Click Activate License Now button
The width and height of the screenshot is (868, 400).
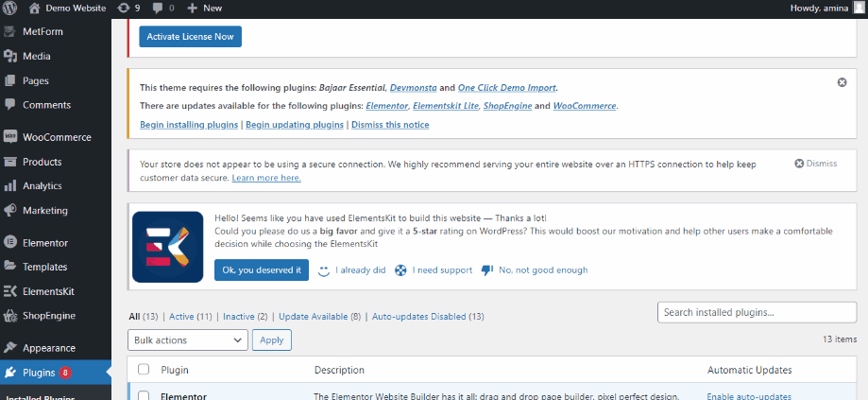(191, 37)
